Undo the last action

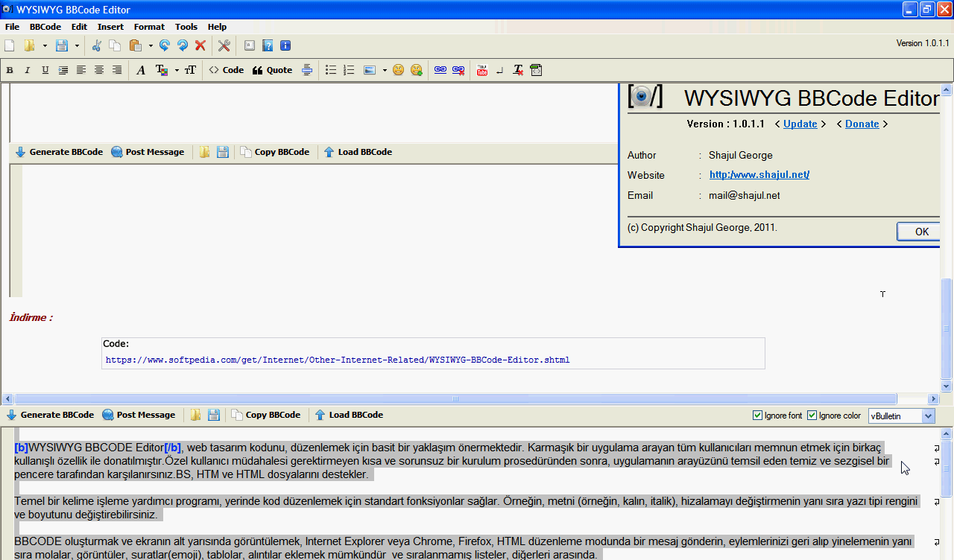point(165,46)
